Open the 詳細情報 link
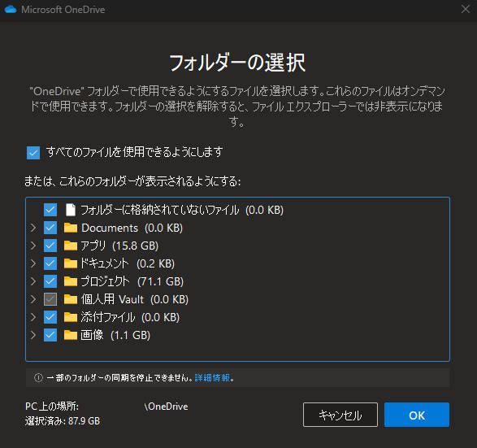This screenshot has width=477, height=448. [x=212, y=378]
